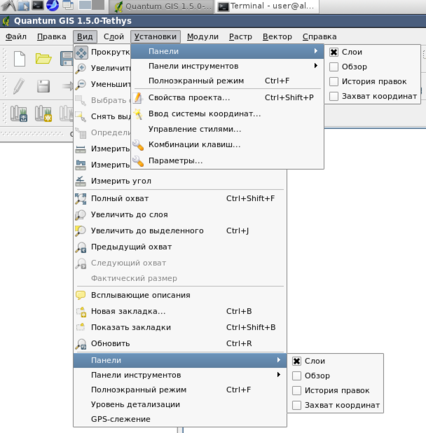Image resolution: width=426 pixels, height=433 pixels.
Task: Expand highlighted Панели entry in Вид menu
Action: pos(180,360)
